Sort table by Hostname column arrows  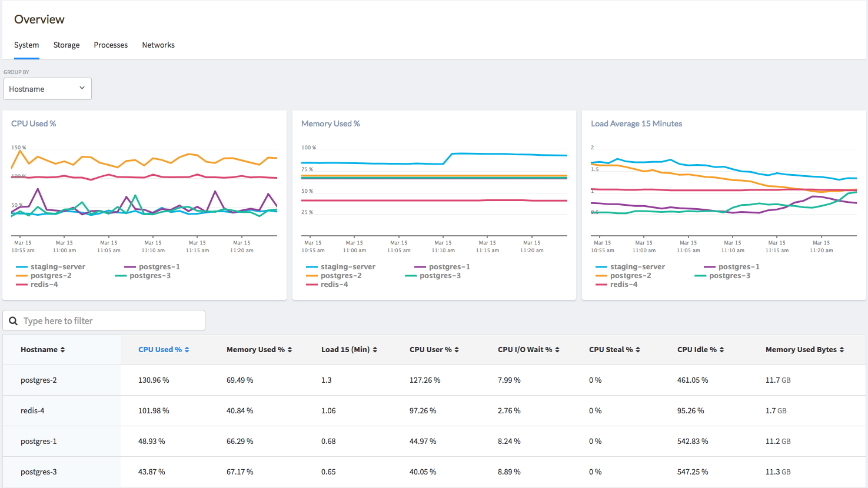point(62,350)
